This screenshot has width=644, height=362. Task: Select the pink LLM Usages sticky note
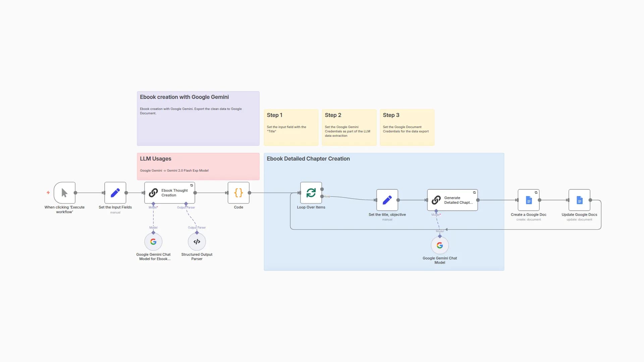coord(198,166)
